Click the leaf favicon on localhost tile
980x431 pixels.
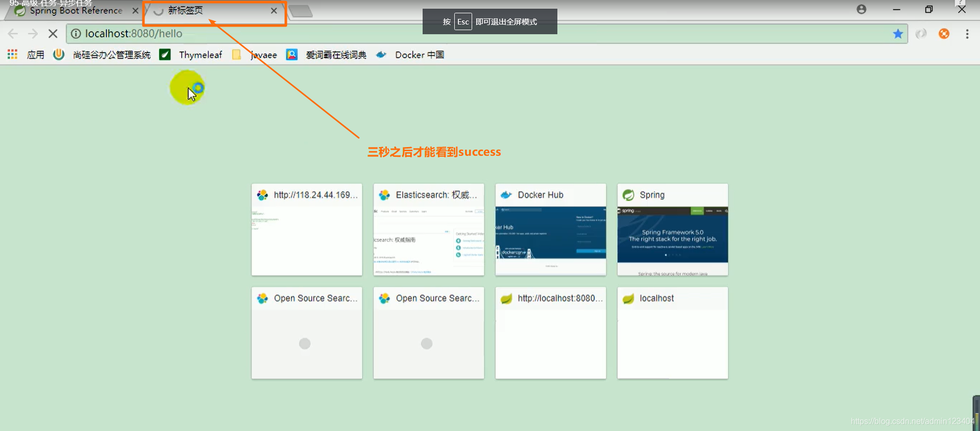point(628,298)
